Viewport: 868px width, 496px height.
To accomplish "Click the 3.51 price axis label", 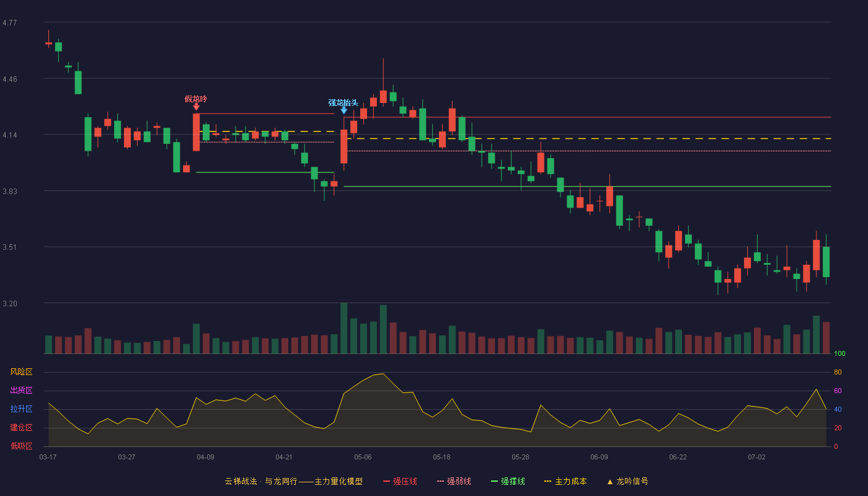I will [x=10, y=247].
